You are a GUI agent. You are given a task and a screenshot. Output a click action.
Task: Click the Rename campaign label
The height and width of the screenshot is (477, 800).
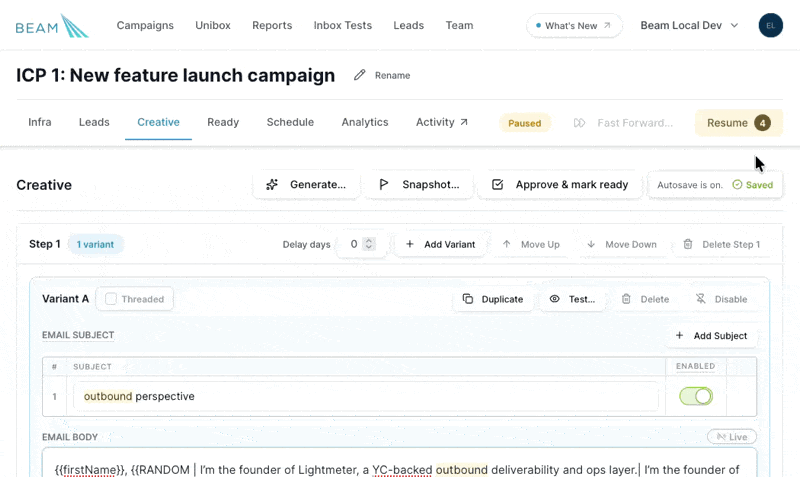coord(392,76)
